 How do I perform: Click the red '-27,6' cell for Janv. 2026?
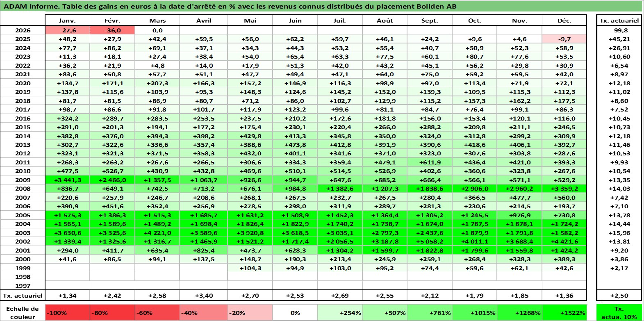(67, 30)
